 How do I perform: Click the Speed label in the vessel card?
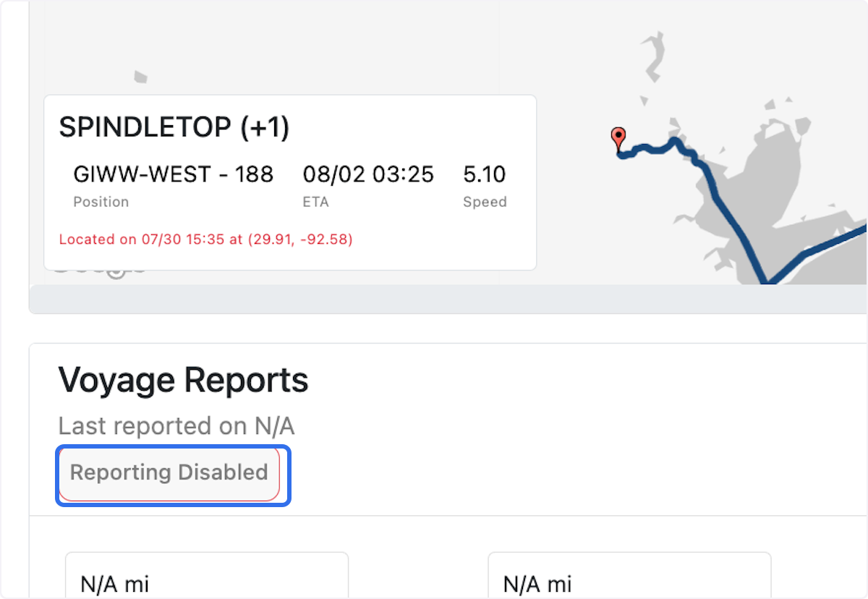(485, 202)
